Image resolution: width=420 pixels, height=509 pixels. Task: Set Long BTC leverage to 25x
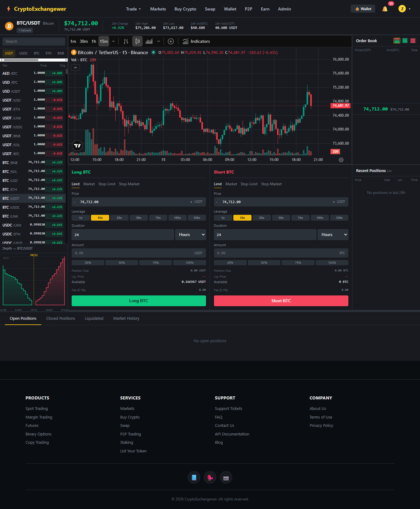(119, 218)
